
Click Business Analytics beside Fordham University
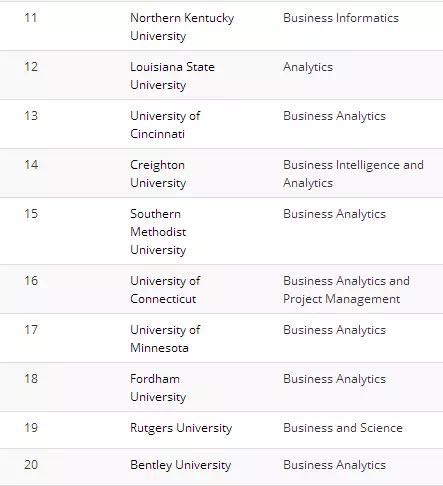coord(334,379)
